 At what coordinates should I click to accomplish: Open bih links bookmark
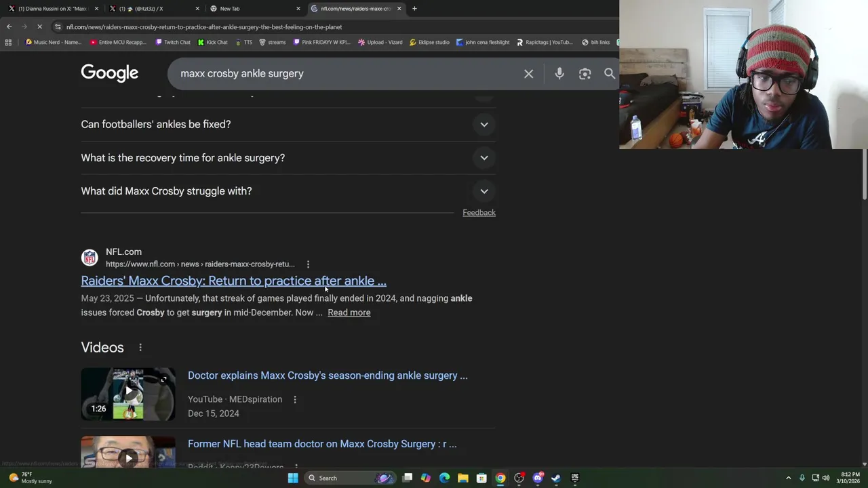click(x=596, y=42)
